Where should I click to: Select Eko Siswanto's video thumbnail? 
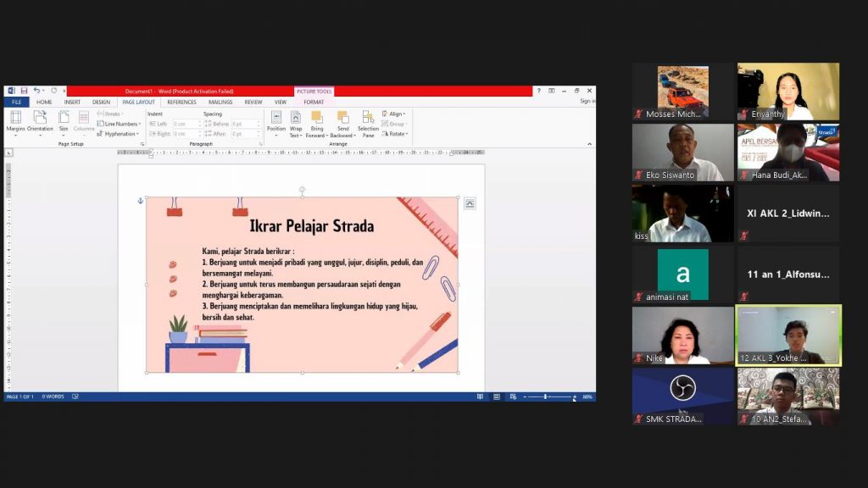pyautogui.click(x=682, y=152)
